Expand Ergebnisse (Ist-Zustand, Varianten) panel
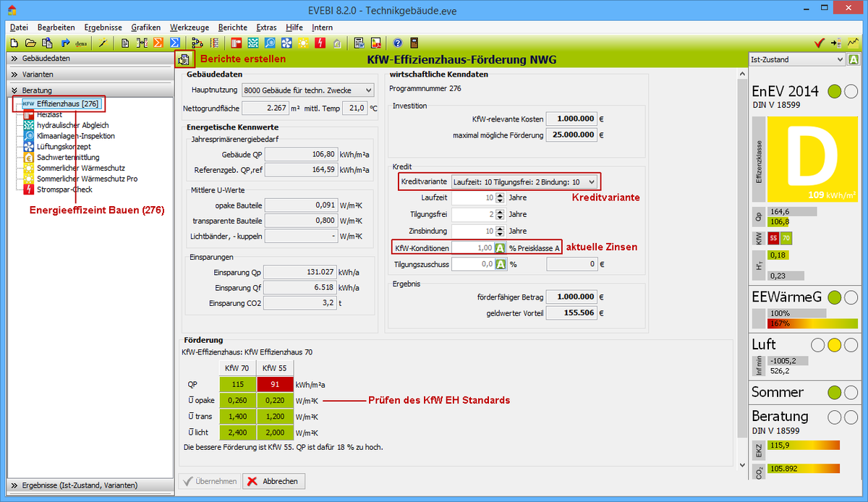Image resolution: width=868 pixels, height=502 pixels. 90,485
